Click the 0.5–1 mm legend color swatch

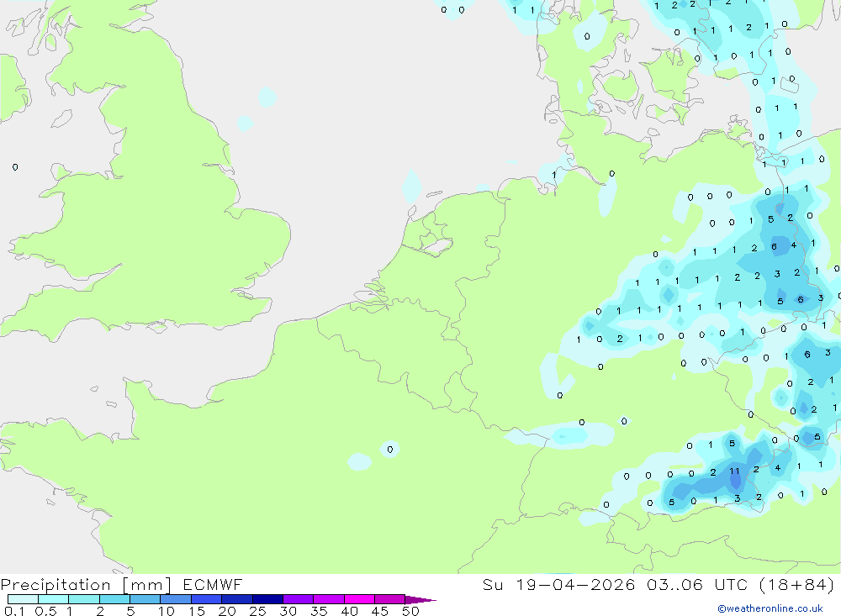tap(54, 599)
